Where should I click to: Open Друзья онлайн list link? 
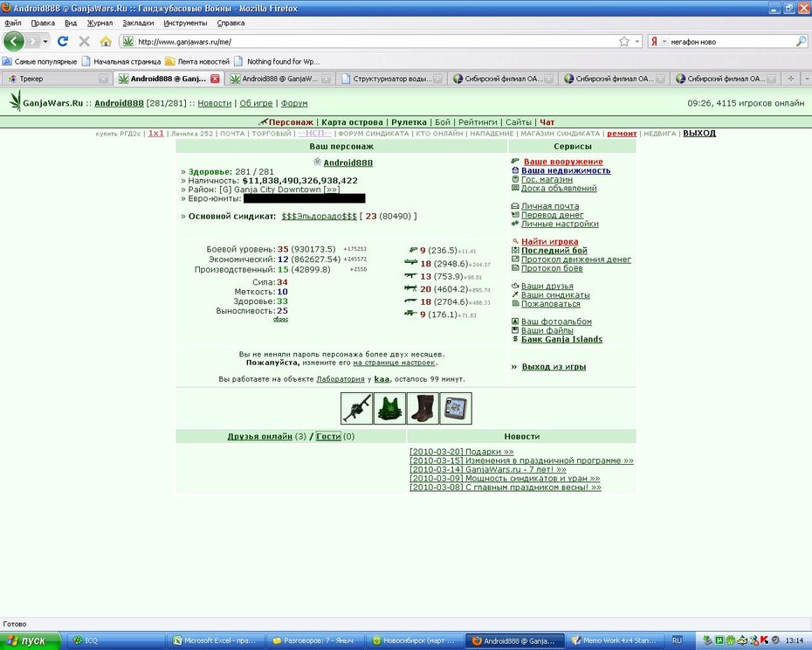tap(259, 437)
